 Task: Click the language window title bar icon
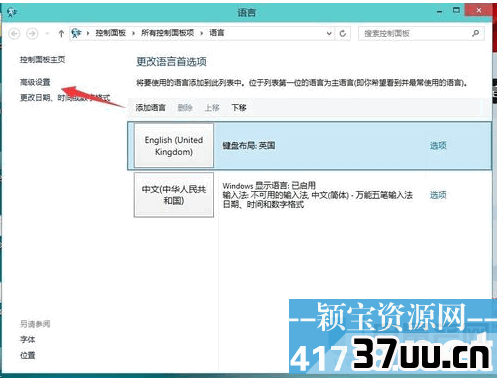pos(12,13)
